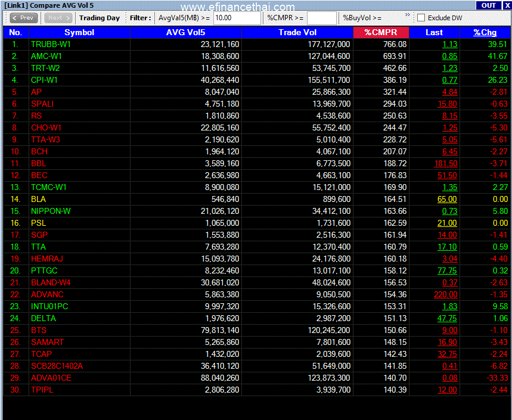Viewport: 512px width, 420px height.
Task: Sort by the %Chg column header
Action: pyautogui.click(x=485, y=32)
